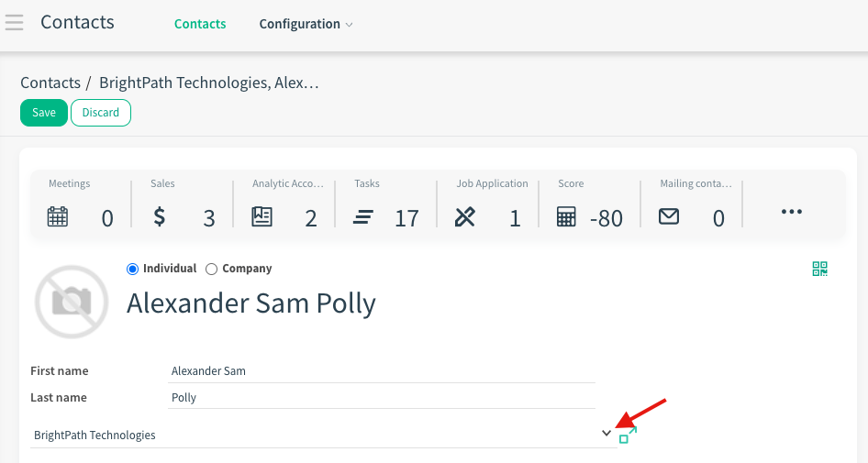
Task: Discard changes to the contact
Action: (101, 113)
